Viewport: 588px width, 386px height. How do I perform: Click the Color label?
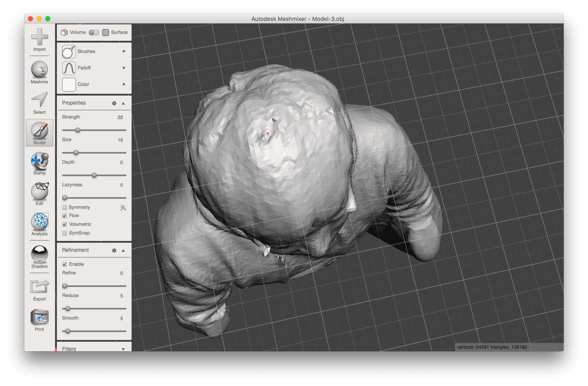[x=83, y=84]
